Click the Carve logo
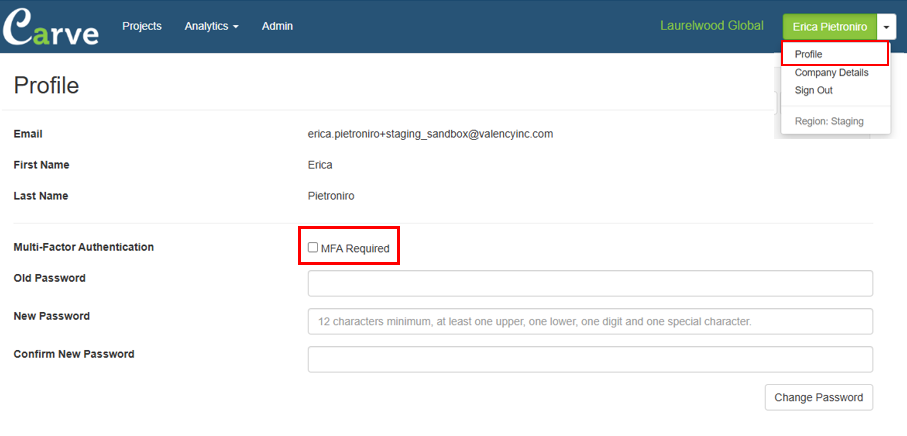 click(x=51, y=26)
